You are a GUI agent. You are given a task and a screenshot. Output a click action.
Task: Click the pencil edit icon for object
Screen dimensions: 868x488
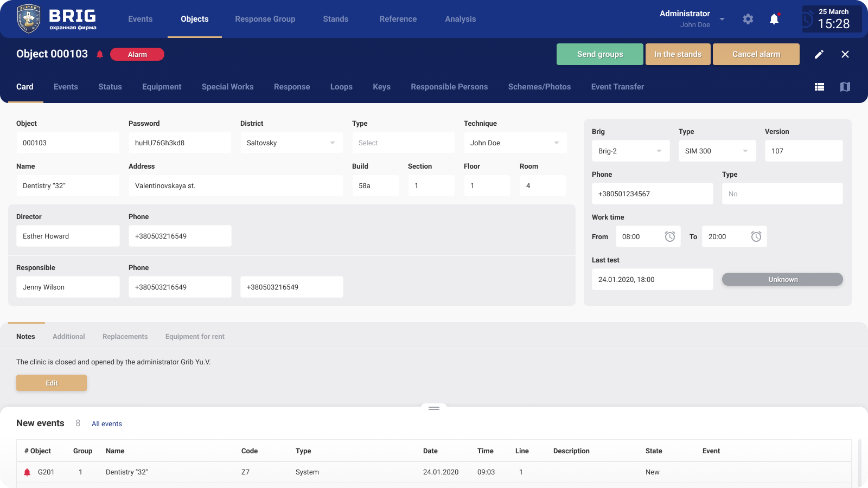point(819,54)
